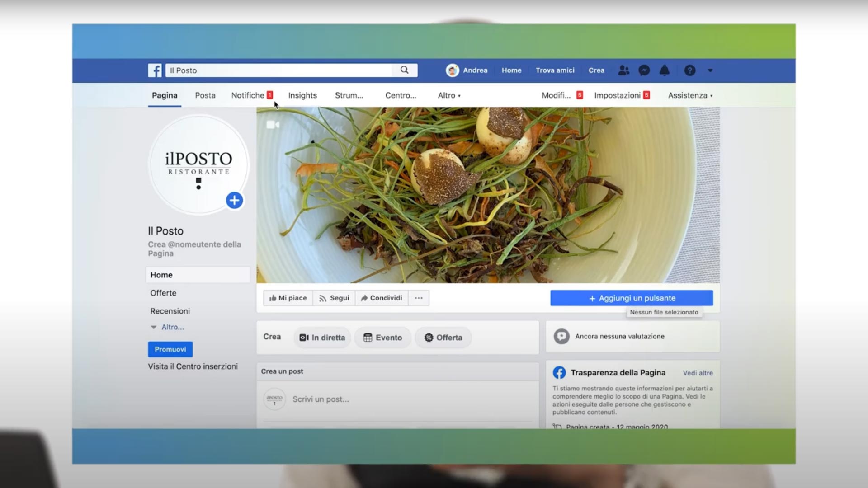This screenshot has height=488, width=868.
Task: Open the Modifi... tab
Action: pos(562,95)
